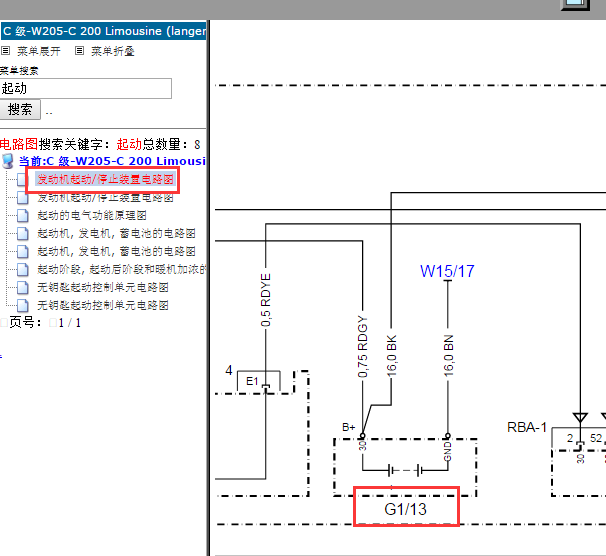This screenshot has height=556, width=606.
Task: Click the W15/17 ground link in diagram
Action: 447,271
